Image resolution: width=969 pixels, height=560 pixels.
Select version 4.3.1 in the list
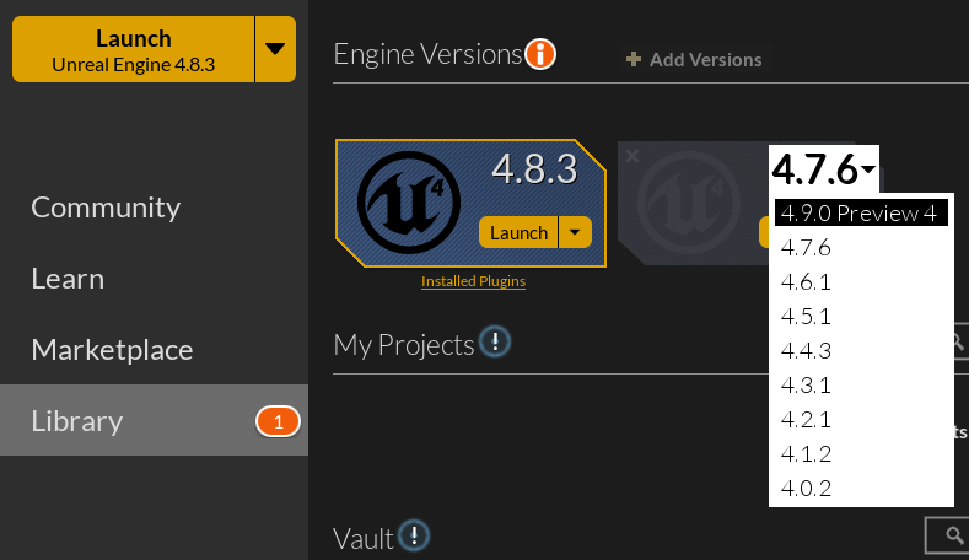(x=861, y=385)
